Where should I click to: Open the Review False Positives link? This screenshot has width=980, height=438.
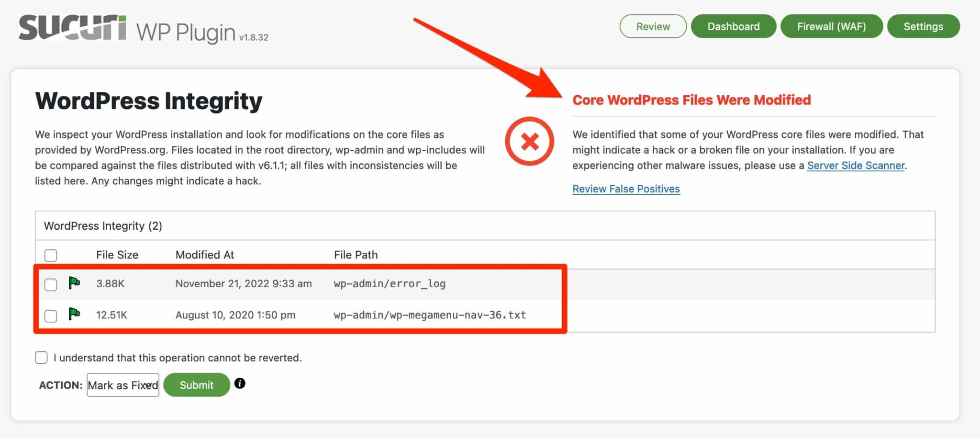tap(626, 189)
